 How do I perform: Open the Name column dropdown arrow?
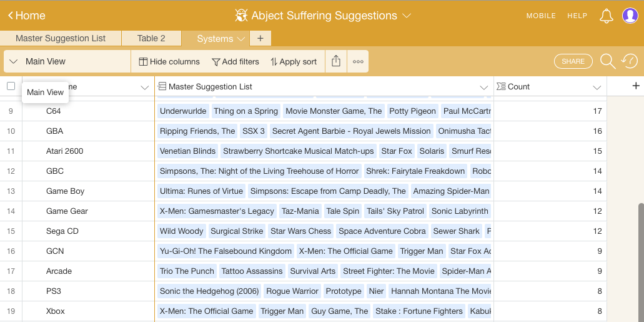click(144, 87)
